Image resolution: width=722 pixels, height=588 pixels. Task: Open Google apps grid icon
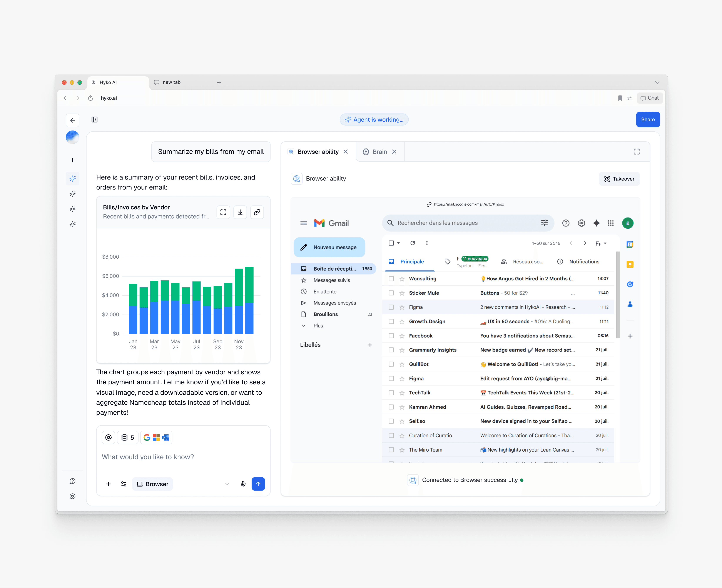(611, 223)
